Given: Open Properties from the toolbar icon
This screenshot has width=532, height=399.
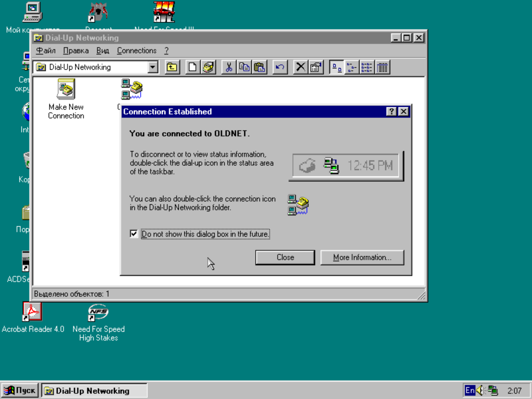Looking at the screenshot, I should pyautogui.click(x=316, y=67).
